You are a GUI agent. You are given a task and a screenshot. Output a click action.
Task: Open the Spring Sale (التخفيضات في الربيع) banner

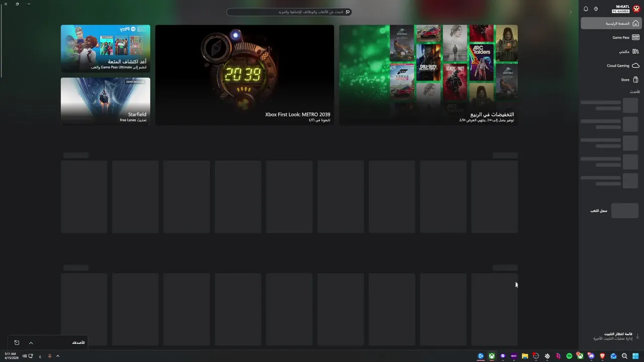(428, 75)
